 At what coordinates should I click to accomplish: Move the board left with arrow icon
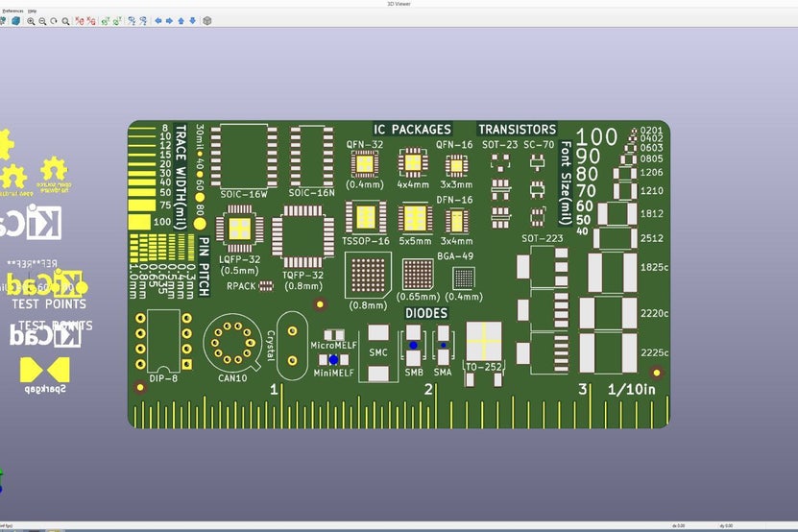pos(157,21)
